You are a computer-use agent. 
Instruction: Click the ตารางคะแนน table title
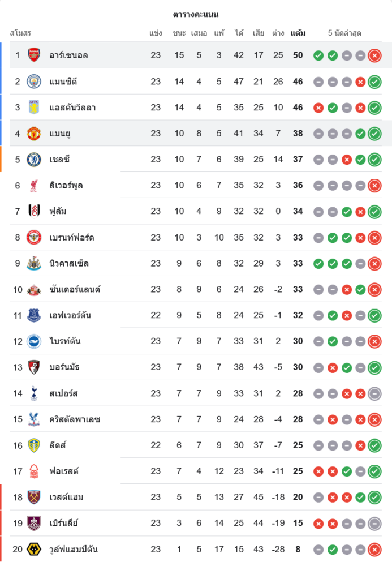196,14
